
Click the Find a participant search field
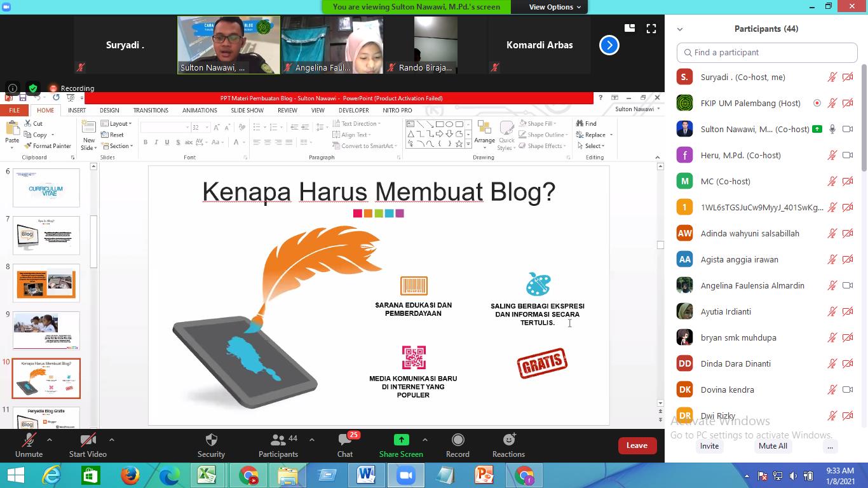(767, 52)
